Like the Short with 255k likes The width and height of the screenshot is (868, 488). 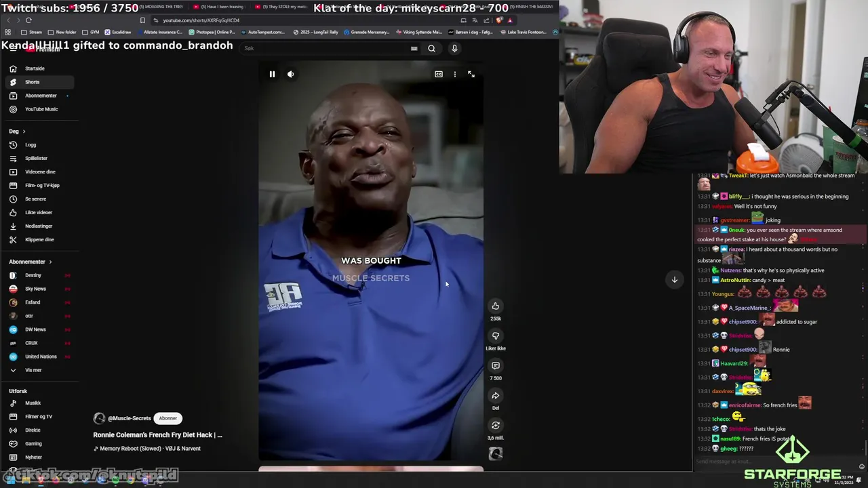(496, 306)
